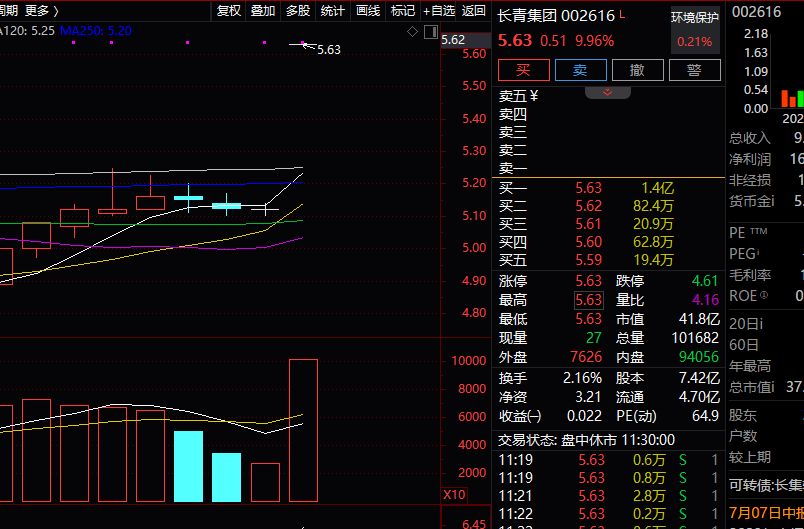The height and width of the screenshot is (529, 804).
Task: Click the margin 'L' marker after 002616
Action: coord(622,15)
